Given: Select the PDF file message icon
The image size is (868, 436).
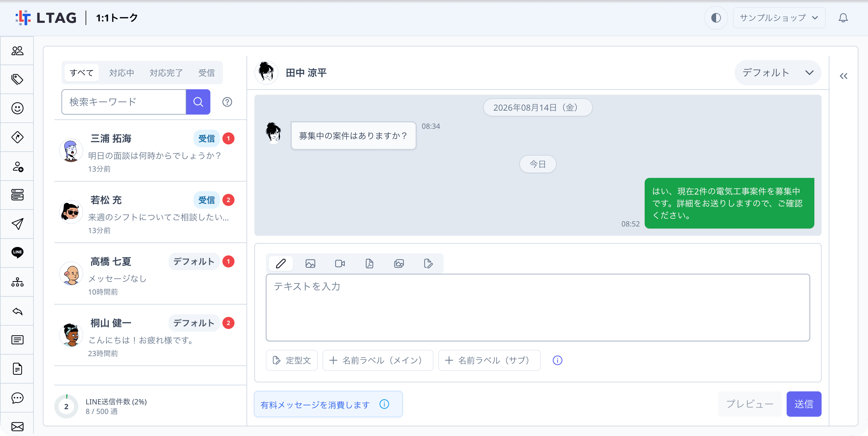Looking at the screenshot, I should (x=369, y=263).
